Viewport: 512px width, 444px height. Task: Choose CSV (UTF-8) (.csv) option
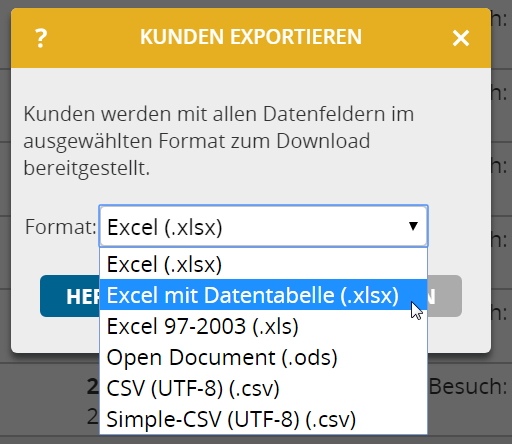[x=263, y=388]
